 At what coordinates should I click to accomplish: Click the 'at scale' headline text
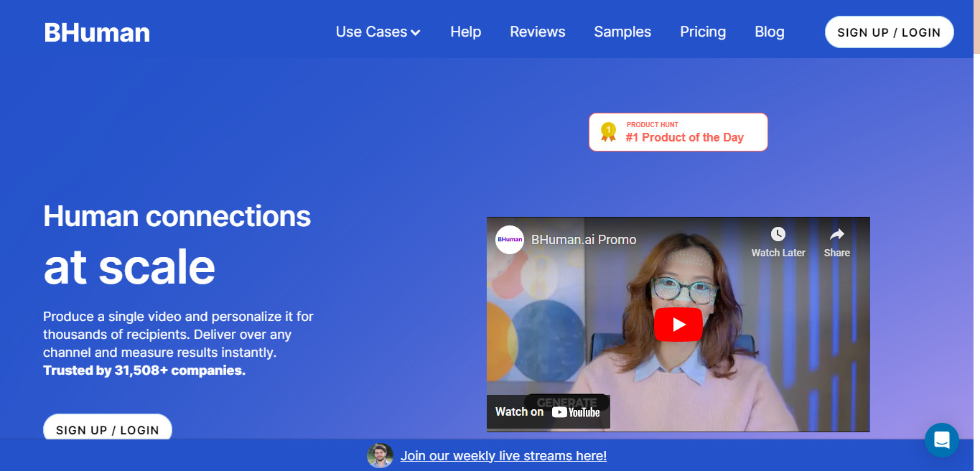coord(129,266)
